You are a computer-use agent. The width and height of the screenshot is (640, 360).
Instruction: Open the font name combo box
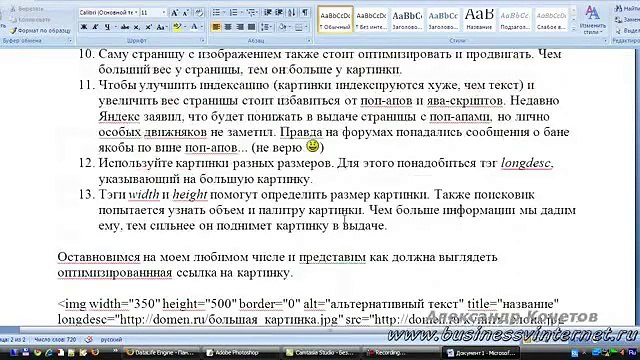tap(109, 13)
